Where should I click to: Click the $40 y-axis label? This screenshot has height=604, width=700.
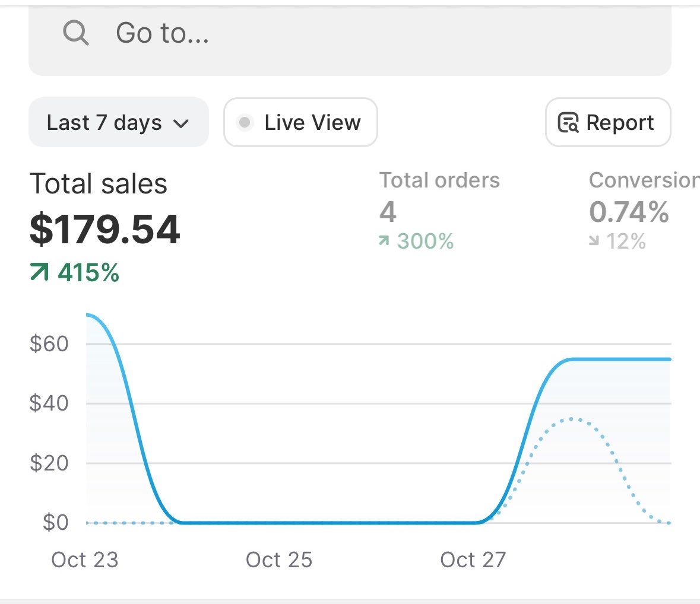tap(49, 403)
